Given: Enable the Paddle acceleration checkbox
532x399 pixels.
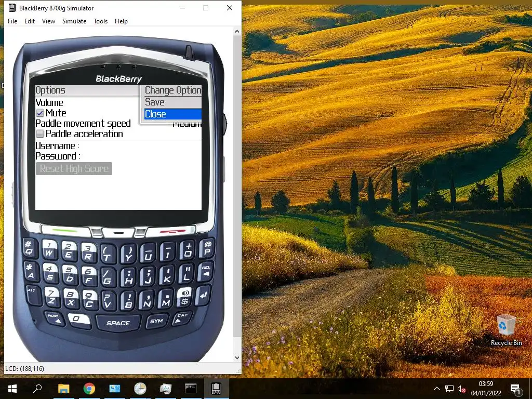Looking at the screenshot, I should [x=40, y=134].
